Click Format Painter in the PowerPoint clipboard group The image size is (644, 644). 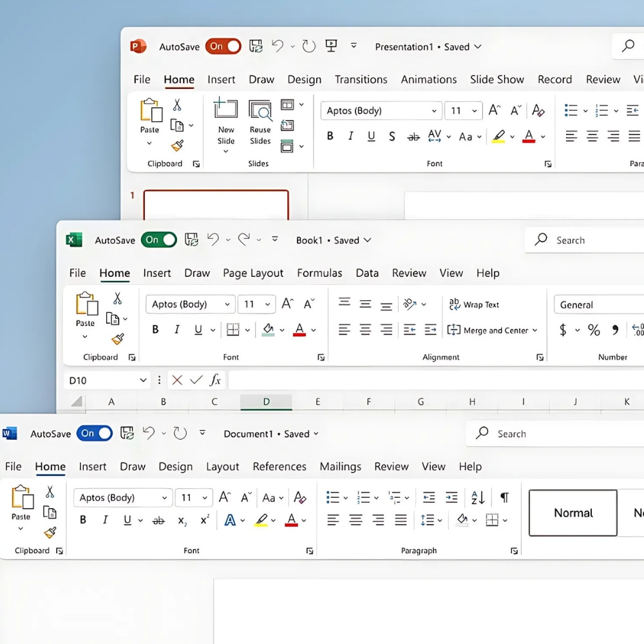tap(177, 146)
